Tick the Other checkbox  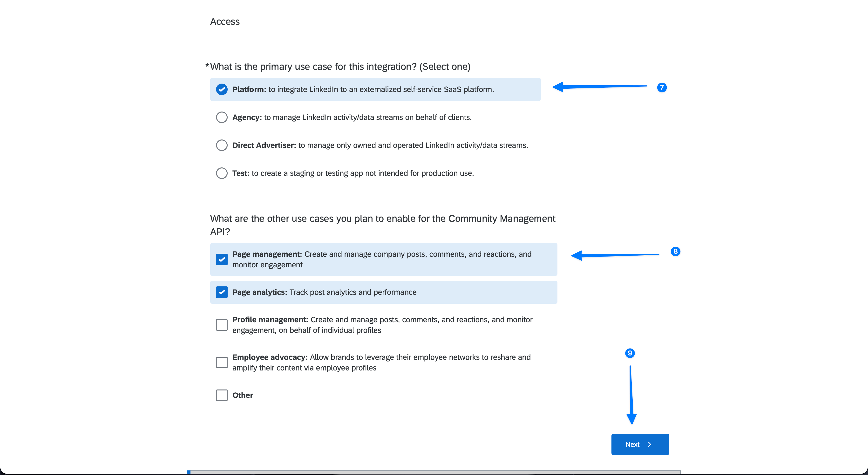[221, 395]
